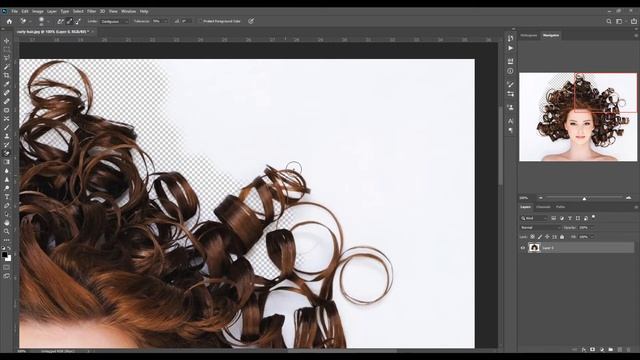This screenshot has height=360, width=640.
Task: Create new group with folder icon
Action: click(611, 349)
